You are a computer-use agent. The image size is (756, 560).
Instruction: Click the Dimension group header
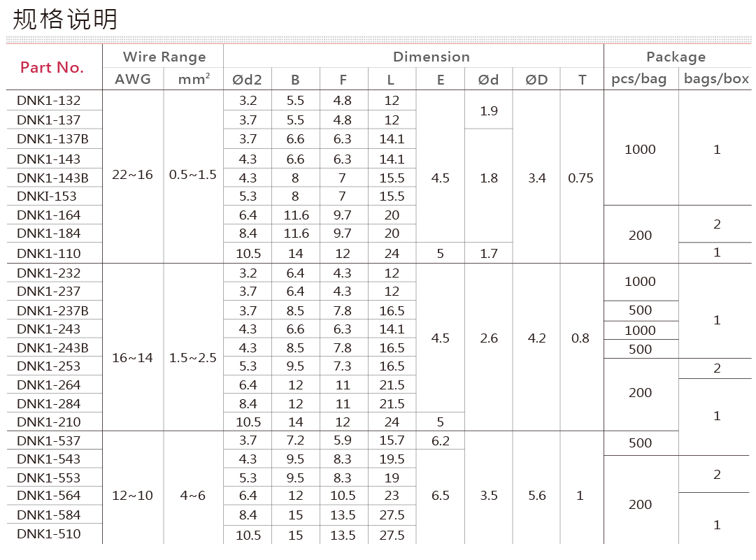[x=431, y=57]
